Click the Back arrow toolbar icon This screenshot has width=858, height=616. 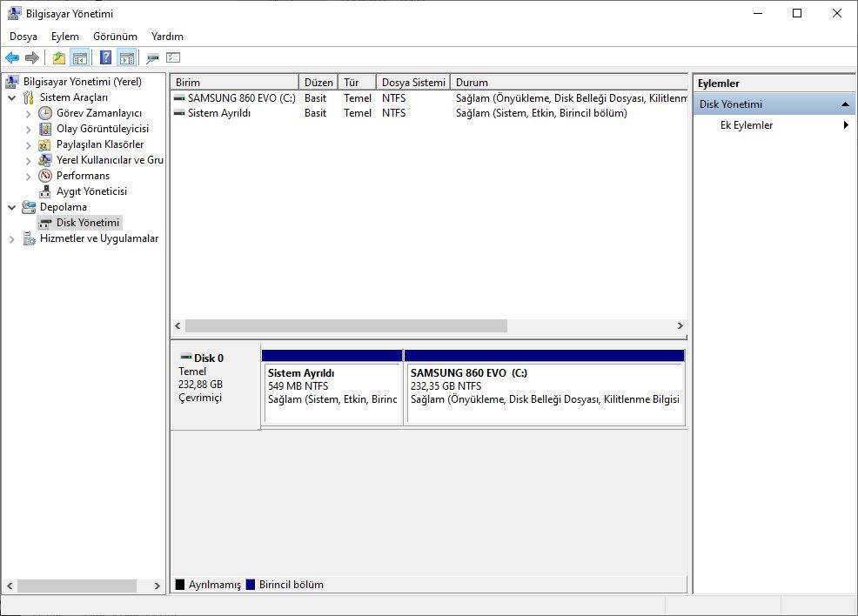click(x=12, y=57)
